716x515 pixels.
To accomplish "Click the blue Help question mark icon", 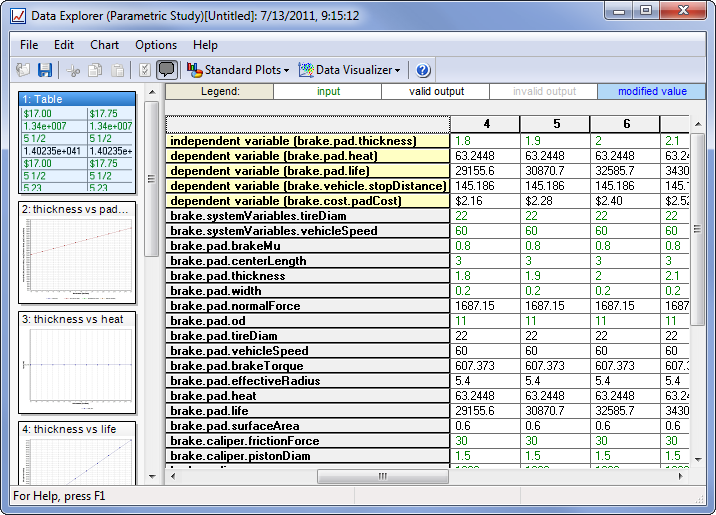I will pos(423,70).
